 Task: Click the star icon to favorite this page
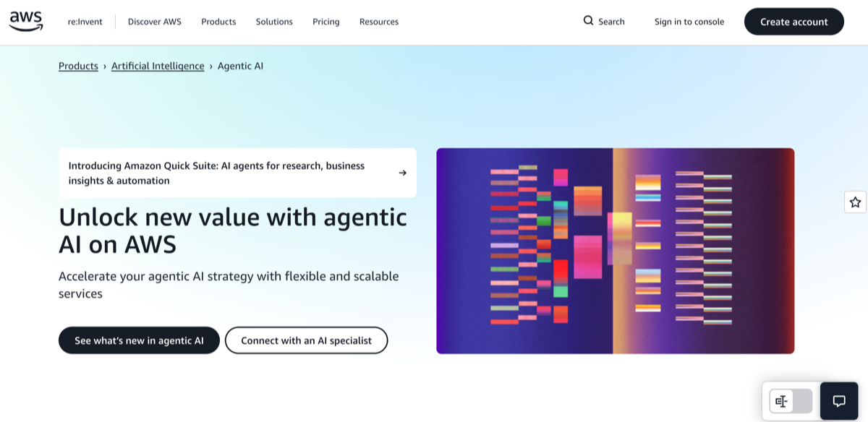pos(854,202)
